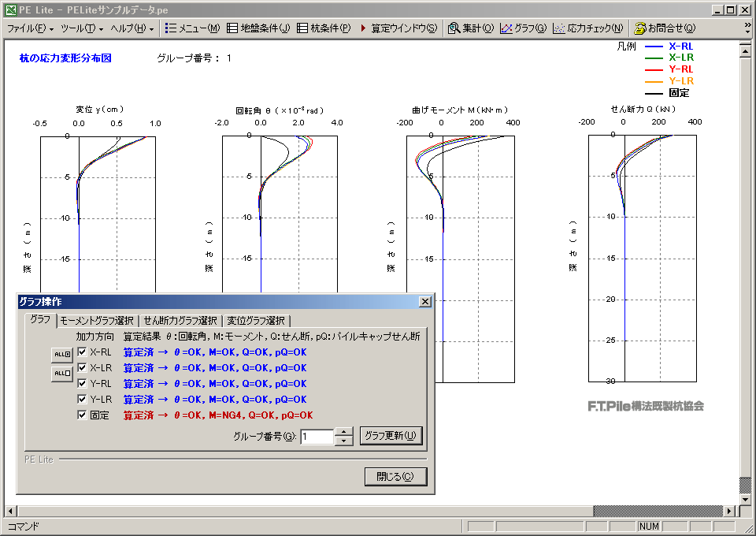This screenshot has height=536, width=756.
Task: Click the check-all ALL button
Action: (61, 354)
